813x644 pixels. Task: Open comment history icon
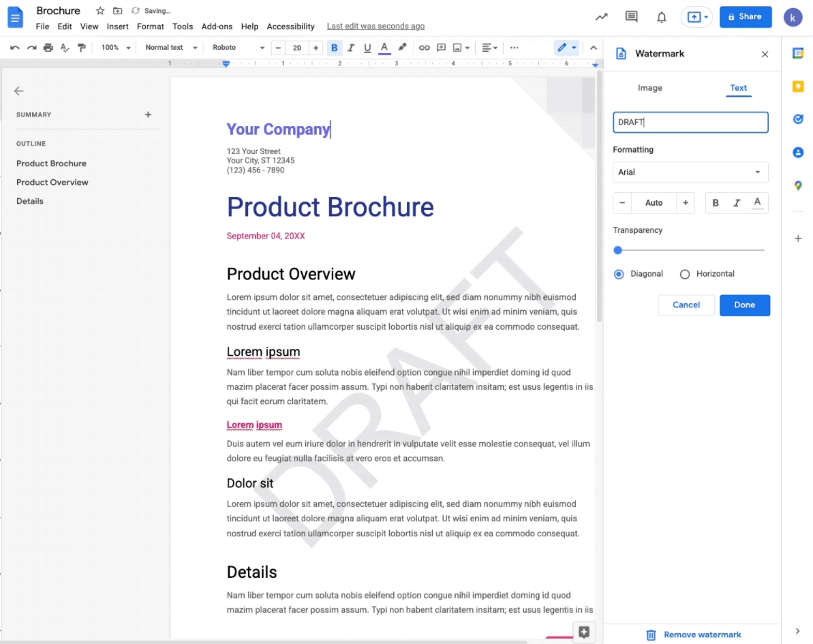point(631,17)
